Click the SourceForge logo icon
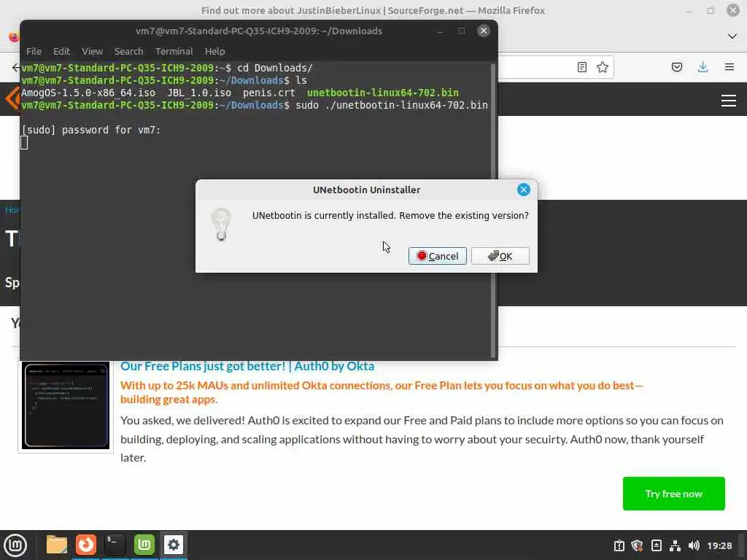 coord(12,99)
